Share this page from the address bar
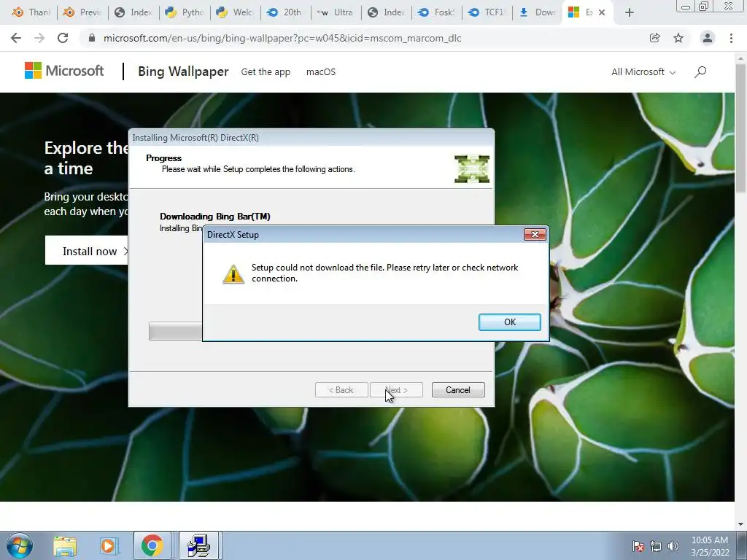This screenshot has height=560, width=747. [x=654, y=38]
